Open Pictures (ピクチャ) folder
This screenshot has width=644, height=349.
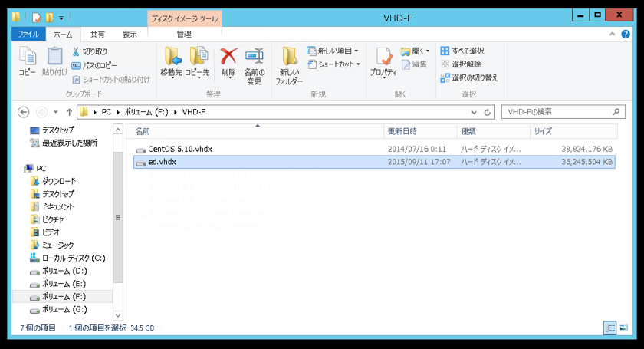pyautogui.click(x=48, y=219)
